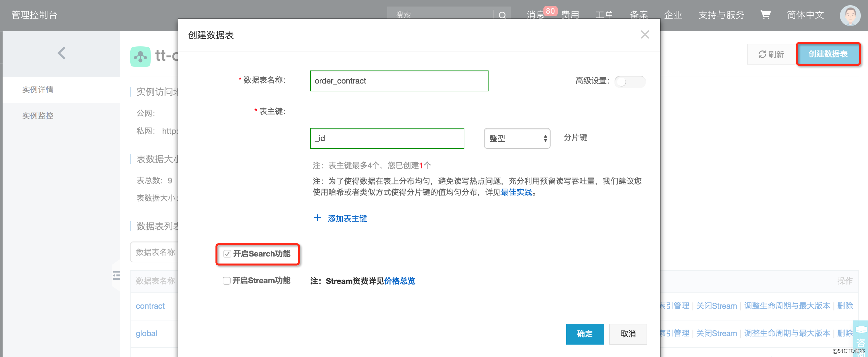Click the close dialog X icon
Image resolution: width=868 pixels, height=357 pixels.
pyautogui.click(x=644, y=34)
